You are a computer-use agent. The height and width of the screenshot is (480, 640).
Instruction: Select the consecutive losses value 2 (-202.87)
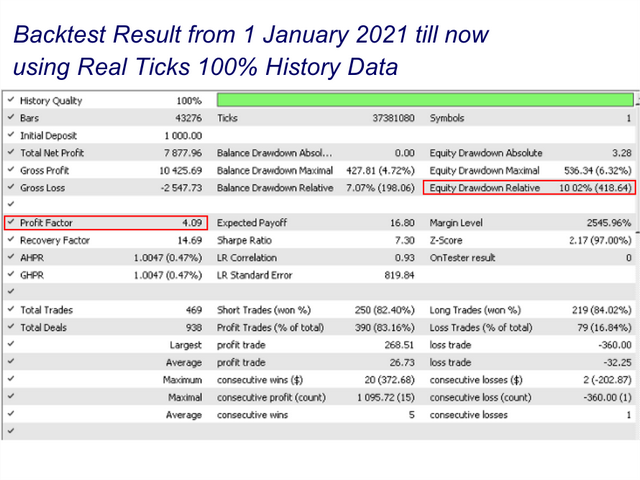click(607, 380)
